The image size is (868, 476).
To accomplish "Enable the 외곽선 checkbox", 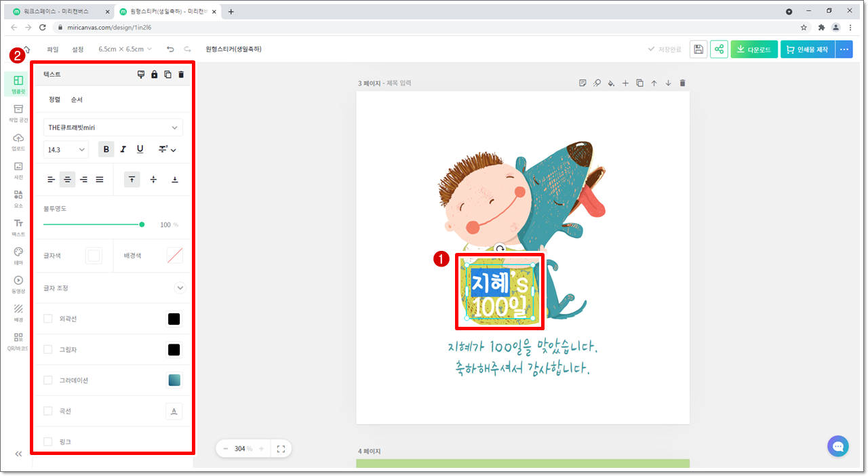I will click(48, 319).
